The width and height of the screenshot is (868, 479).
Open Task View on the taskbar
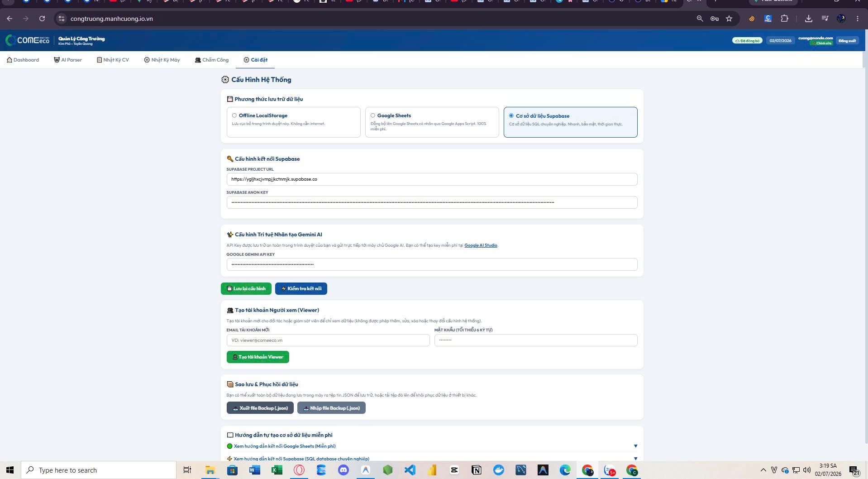(187, 470)
